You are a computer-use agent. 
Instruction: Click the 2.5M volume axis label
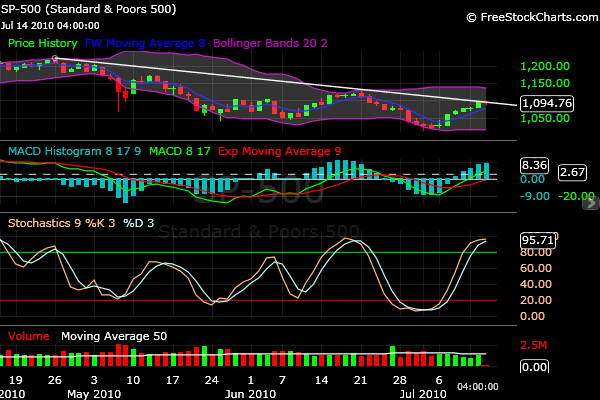click(x=533, y=345)
